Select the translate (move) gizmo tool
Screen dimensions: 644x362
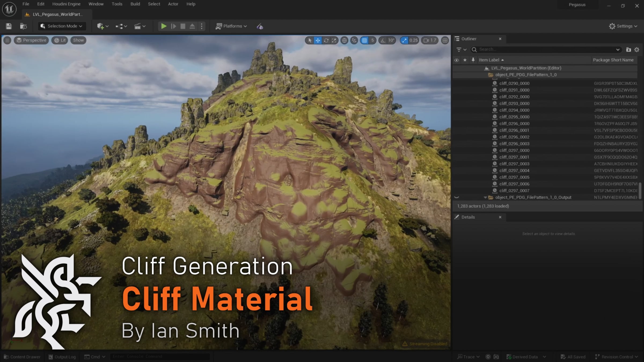click(318, 40)
